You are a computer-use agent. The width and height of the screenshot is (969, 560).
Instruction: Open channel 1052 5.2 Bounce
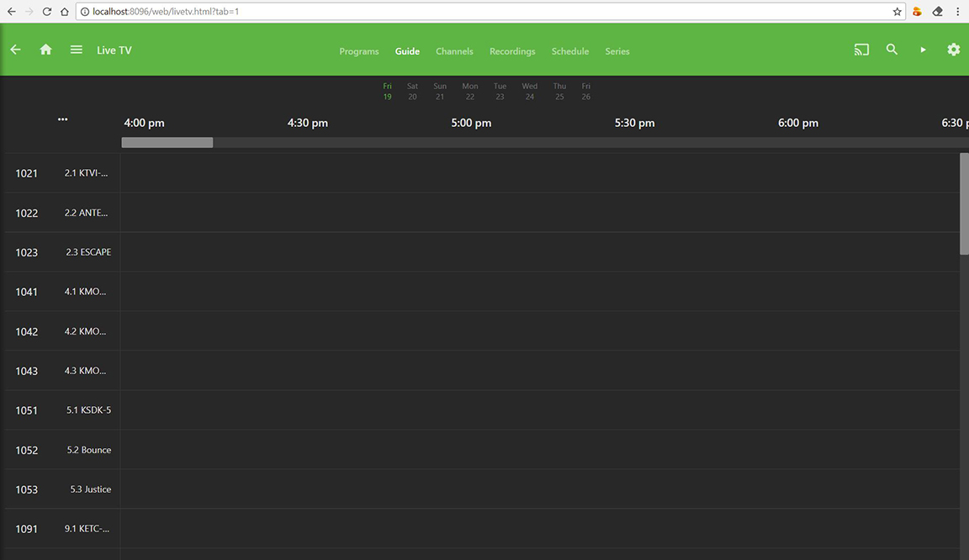(61, 450)
